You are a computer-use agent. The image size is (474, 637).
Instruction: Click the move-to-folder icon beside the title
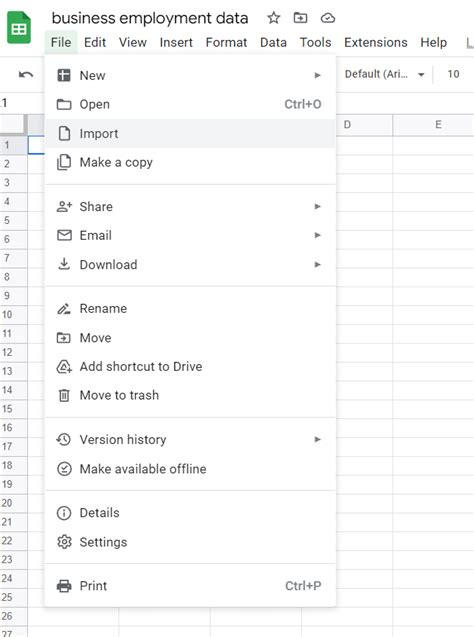point(300,18)
